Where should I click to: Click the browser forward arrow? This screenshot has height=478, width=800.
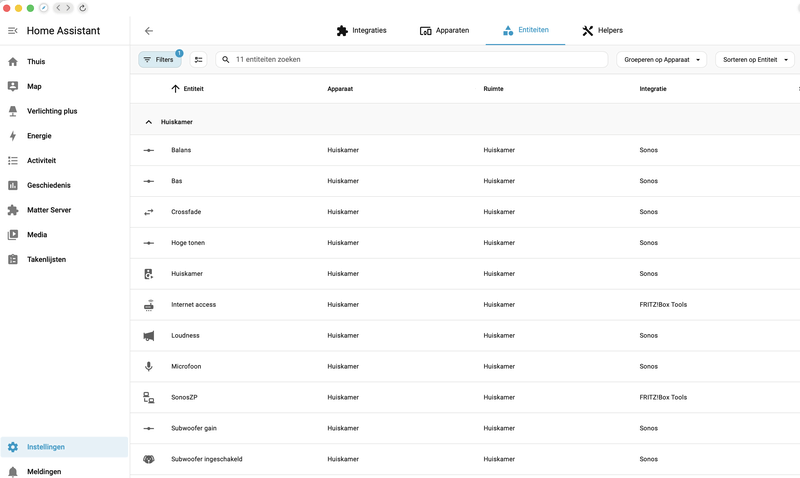[68, 8]
